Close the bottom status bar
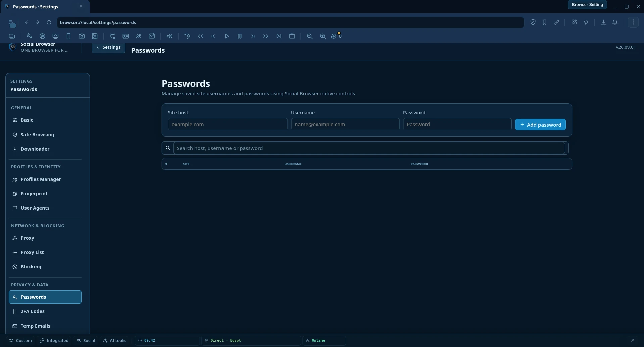The image size is (644, 347). coord(633,340)
